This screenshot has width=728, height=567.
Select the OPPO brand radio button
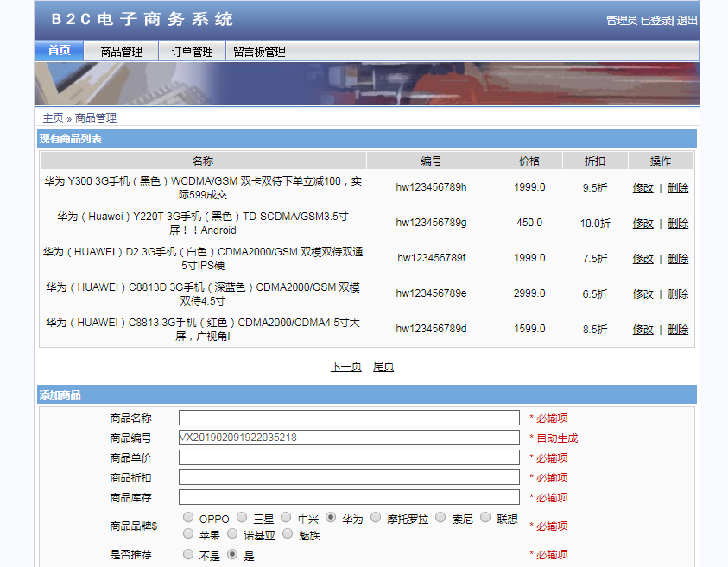pos(188,517)
